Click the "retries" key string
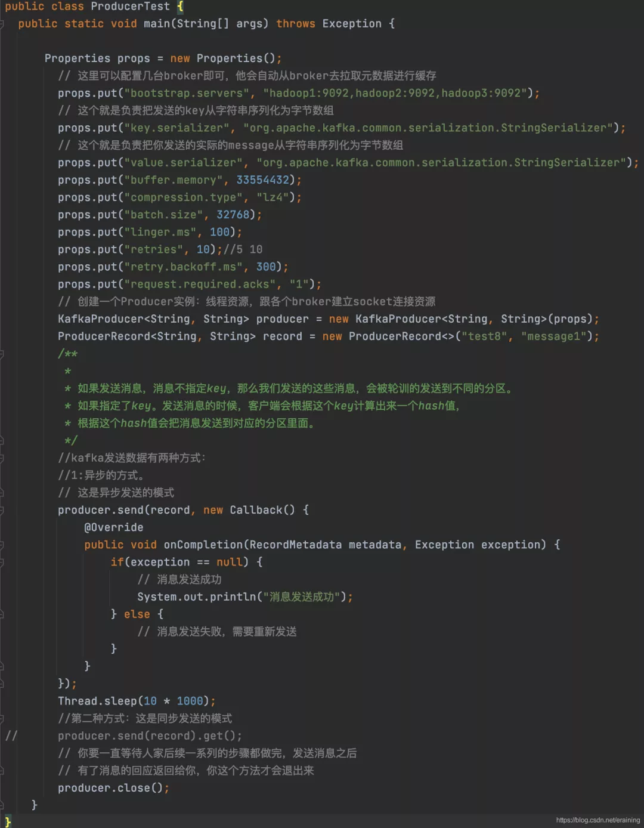The width and height of the screenshot is (644, 828). click(x=154, y=249)
